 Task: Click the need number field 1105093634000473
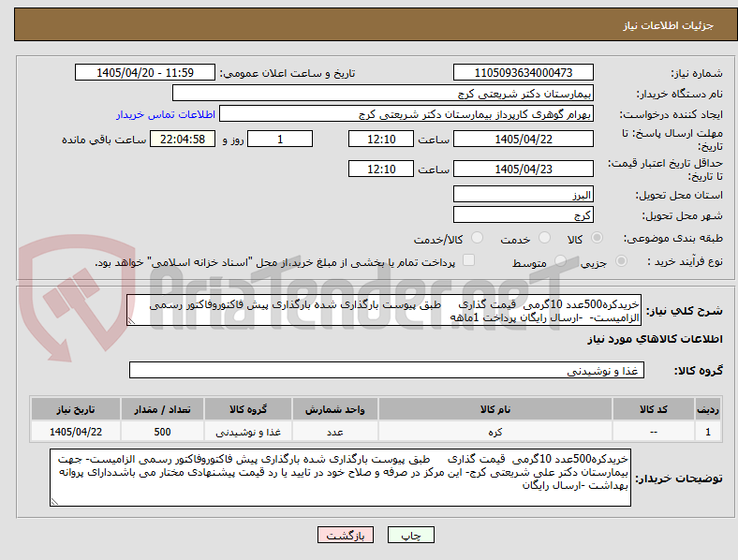pyautogui.click(x=524, y=72)
